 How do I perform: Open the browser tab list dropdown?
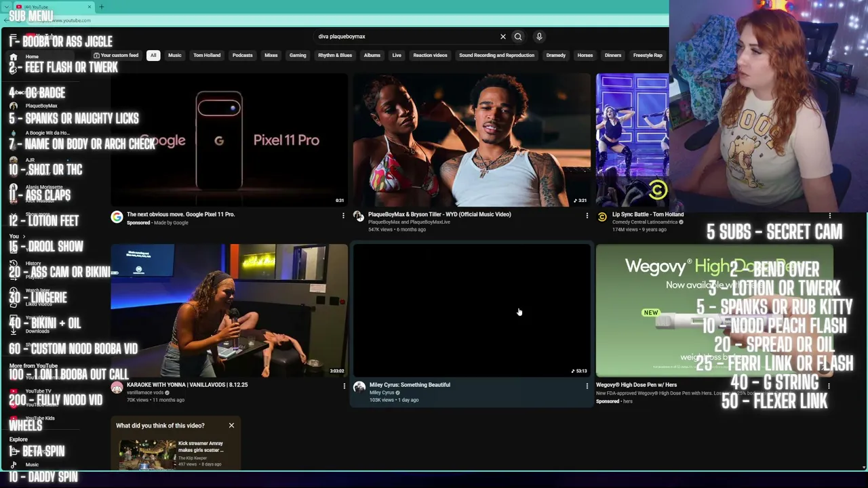click(7, 7)
